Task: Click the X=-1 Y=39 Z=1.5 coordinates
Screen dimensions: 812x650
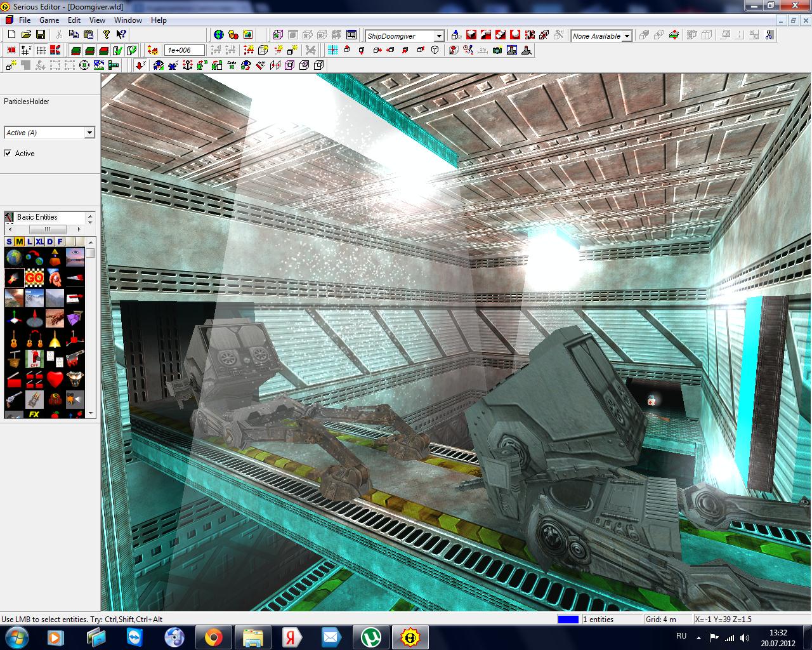Action: point(724,620)
